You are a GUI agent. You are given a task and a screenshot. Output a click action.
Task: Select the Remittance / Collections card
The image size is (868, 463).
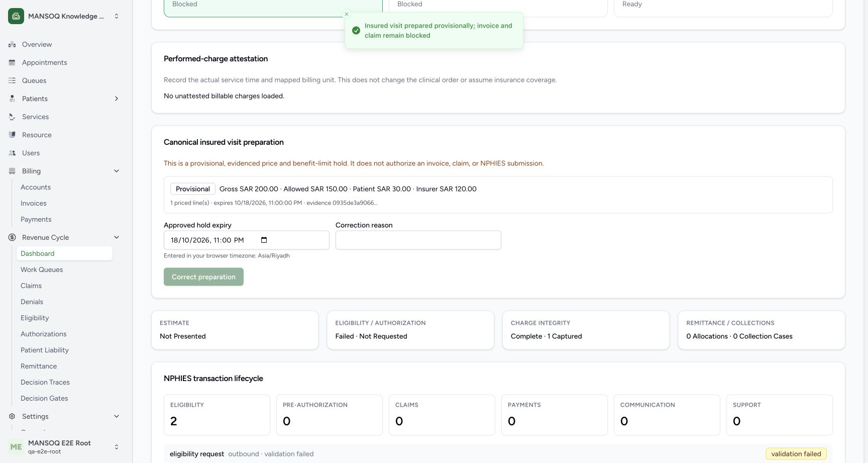[x=762, y=330]
